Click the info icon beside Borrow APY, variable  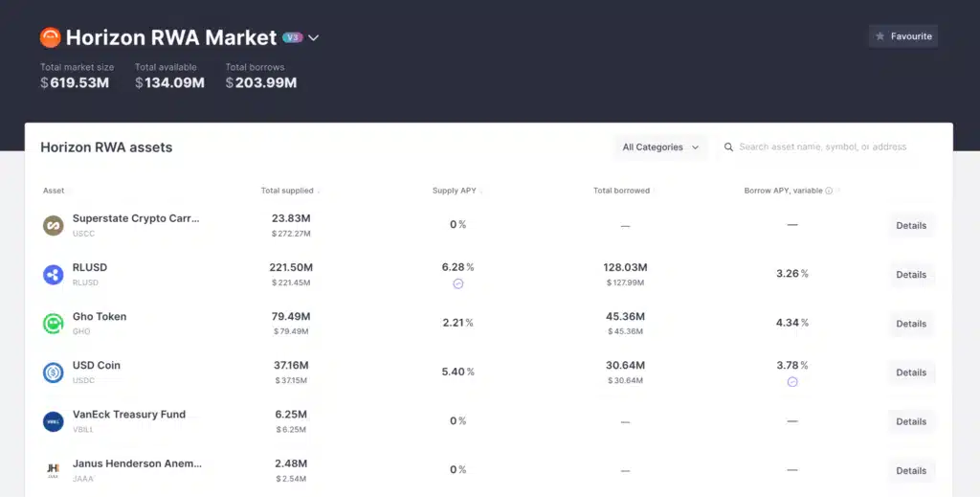pyautogui.click(x=829, y=191)
